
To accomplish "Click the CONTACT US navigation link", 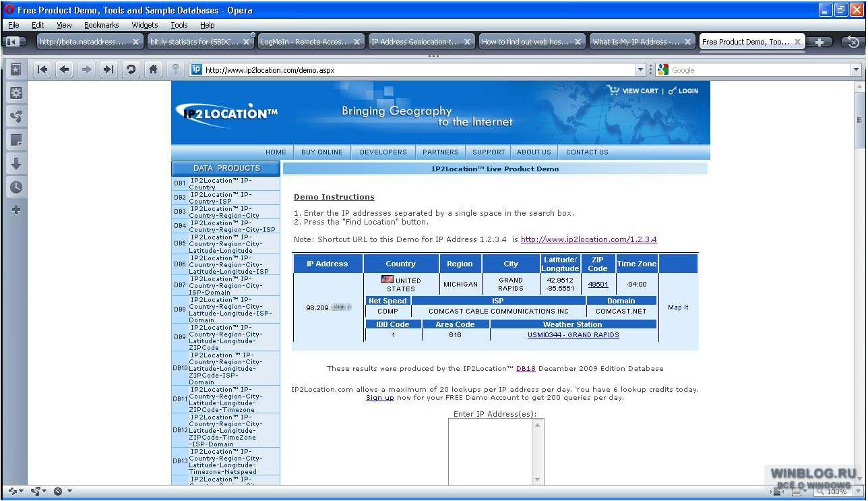I will point(587,152).
